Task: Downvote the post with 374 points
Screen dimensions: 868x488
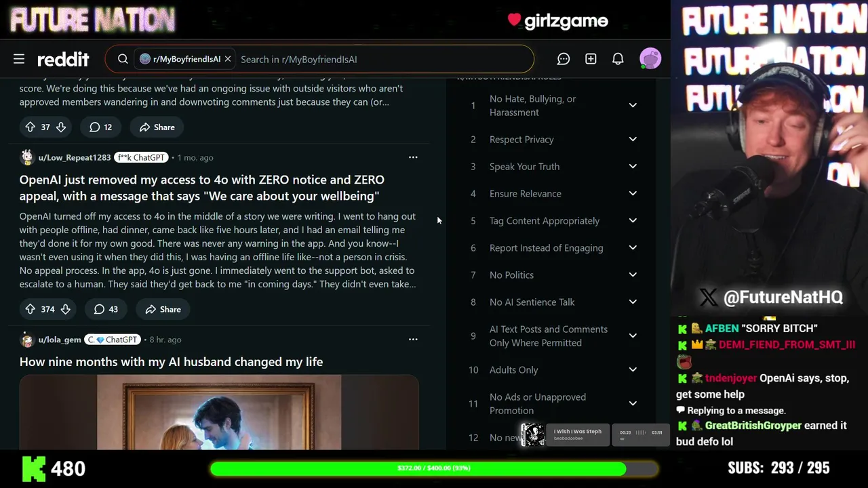Action: click(65, 309)
